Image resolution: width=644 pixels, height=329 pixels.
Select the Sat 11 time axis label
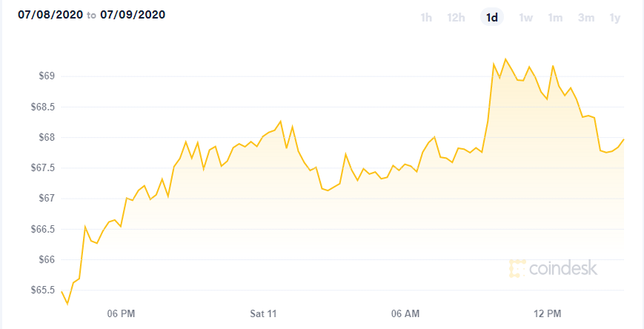click(x=263, y=313)
